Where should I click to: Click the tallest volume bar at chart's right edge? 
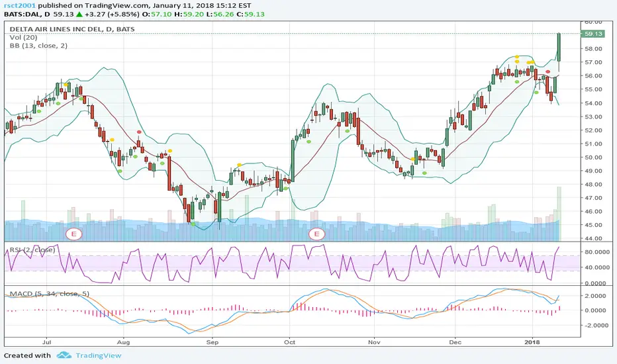pyautogui.click(x=559, y=214)
